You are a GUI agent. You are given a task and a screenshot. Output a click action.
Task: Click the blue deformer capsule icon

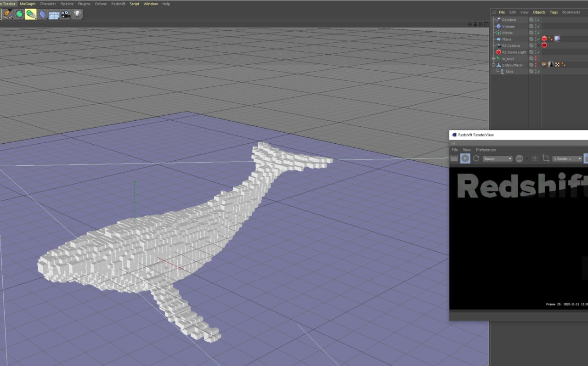coord(42,14)
